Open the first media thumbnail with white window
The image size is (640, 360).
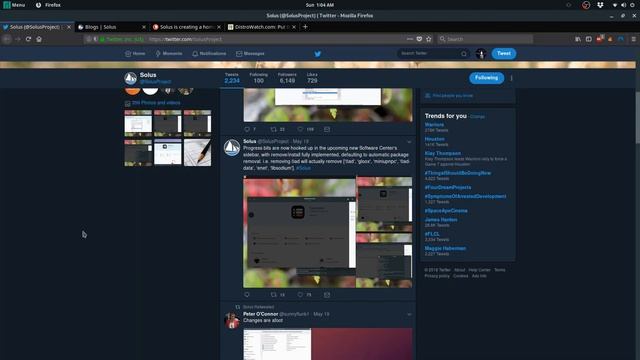[x=138, y=123]
